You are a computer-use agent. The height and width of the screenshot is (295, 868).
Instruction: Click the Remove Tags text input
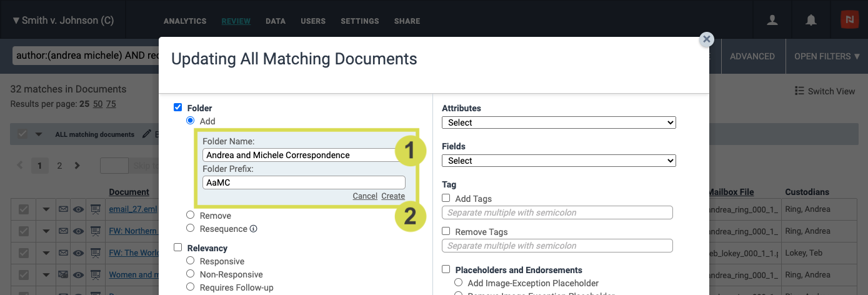point(557,246)
